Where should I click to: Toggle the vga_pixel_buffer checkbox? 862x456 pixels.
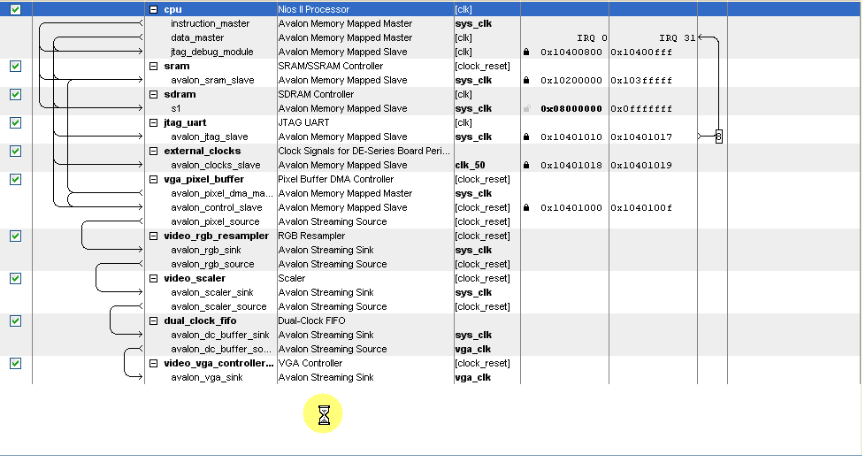coord(15,179)
